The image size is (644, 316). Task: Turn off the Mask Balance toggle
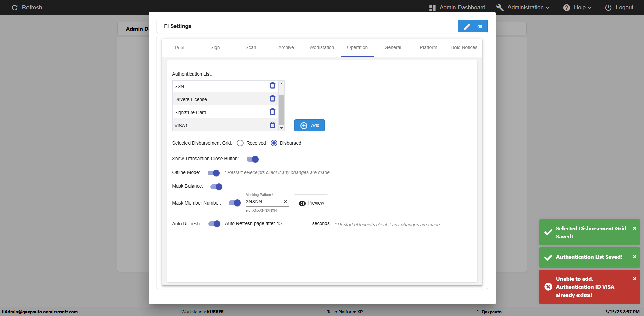[x=216, y=187]
